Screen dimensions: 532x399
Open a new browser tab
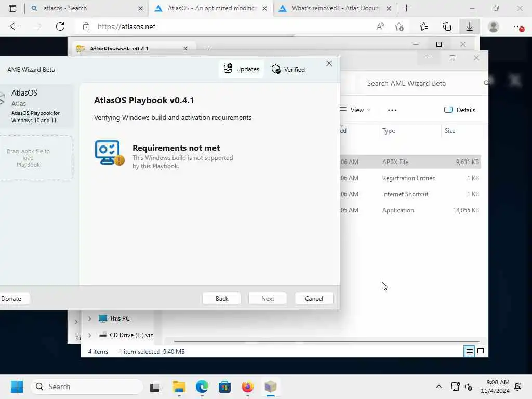click(406, 8)
